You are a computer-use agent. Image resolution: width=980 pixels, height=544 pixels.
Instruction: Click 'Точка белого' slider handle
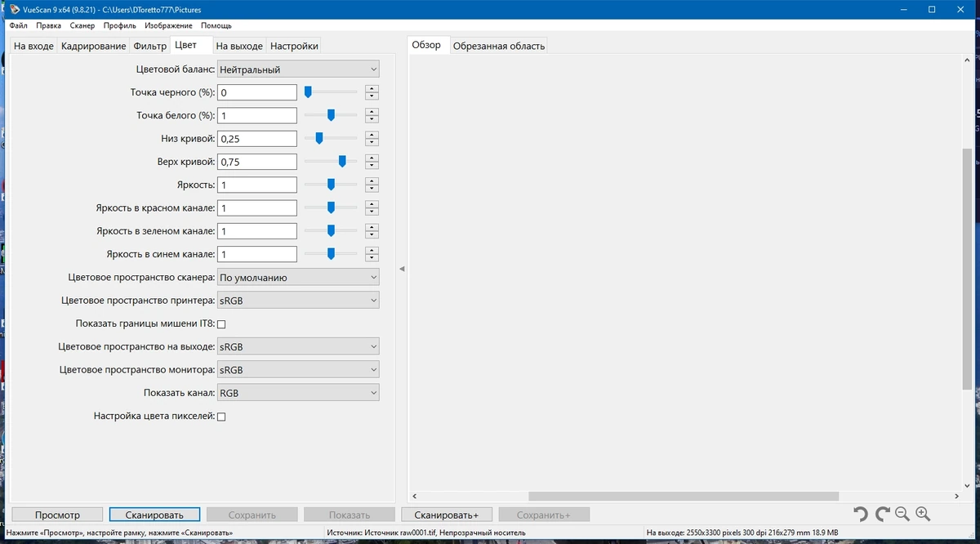[331, 115]
